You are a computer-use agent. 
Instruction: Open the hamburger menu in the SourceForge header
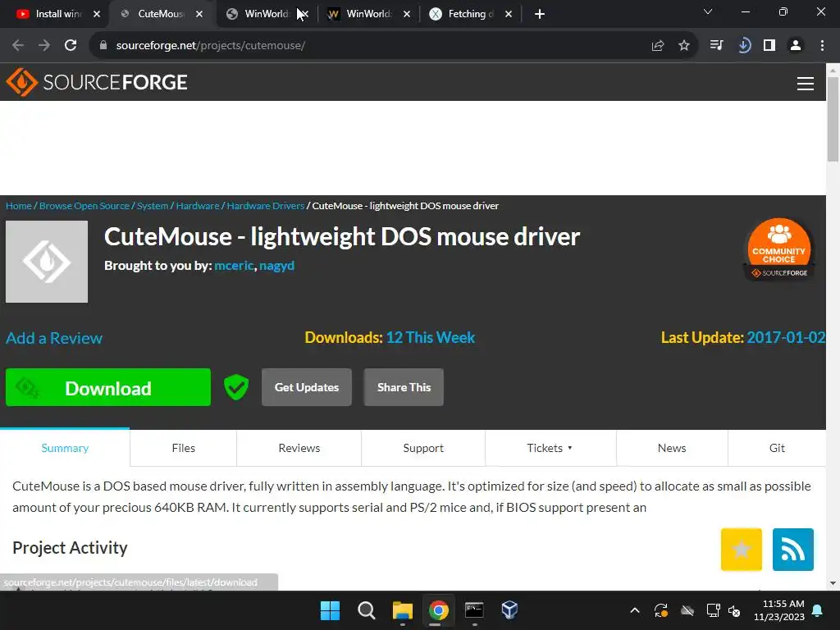click(806, 84)
